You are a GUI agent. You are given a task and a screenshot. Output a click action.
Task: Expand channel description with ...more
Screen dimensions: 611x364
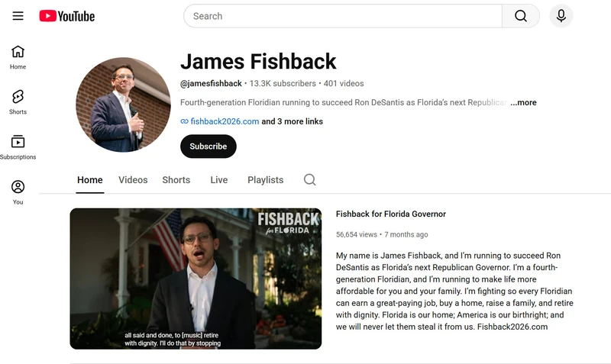coord(523,102)
